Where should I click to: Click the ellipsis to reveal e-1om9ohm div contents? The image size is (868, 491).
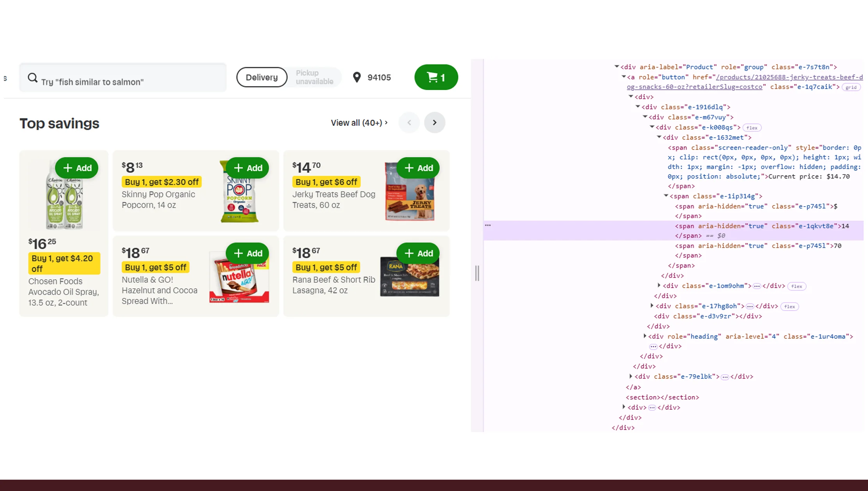tap(756, 286)
